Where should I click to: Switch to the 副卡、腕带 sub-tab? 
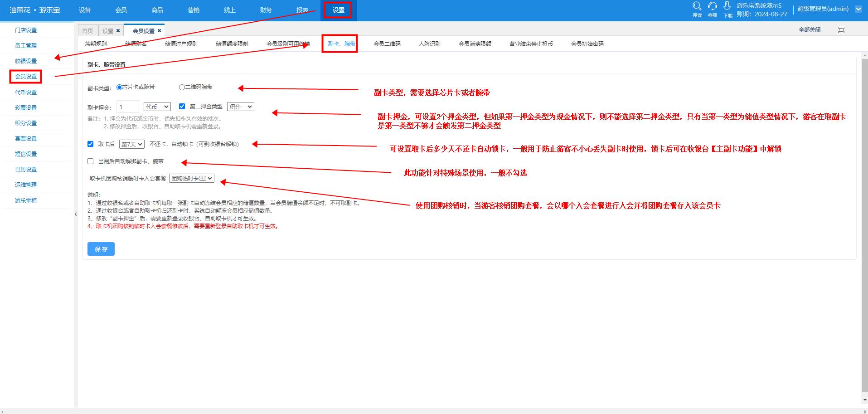(x=342, y=44)
